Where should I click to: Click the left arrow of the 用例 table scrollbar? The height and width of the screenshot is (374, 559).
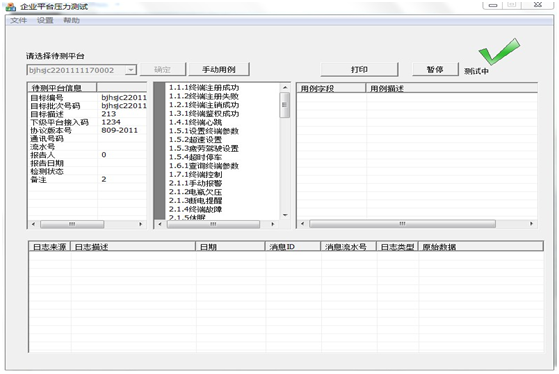coord(302,224)
